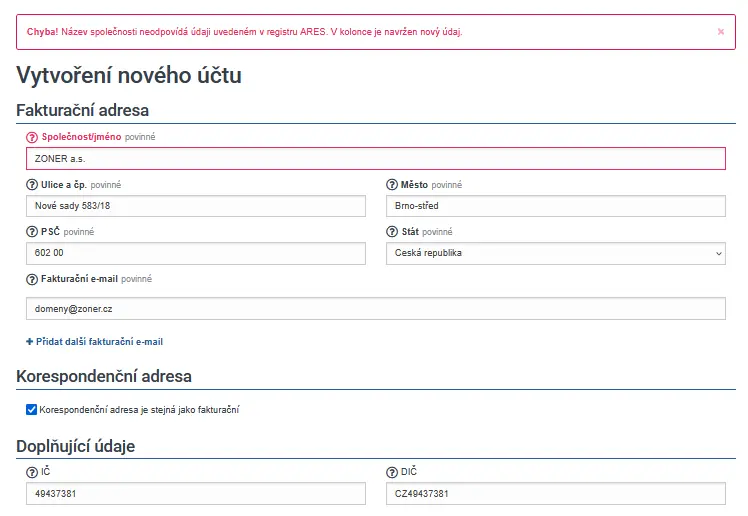The width and height of the screenshot is (748, 516).
Task: Open help icon for PSČ field
Action: pos(32,232)
